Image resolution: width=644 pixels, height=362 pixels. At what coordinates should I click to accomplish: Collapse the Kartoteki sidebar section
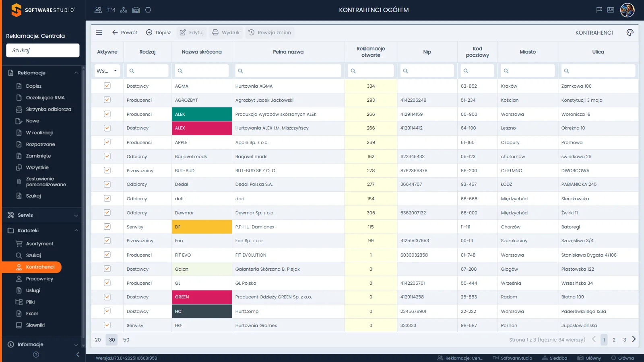pyautogui.click(x=76, y=230)
